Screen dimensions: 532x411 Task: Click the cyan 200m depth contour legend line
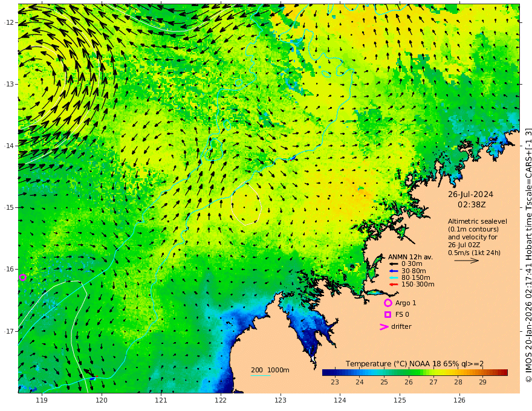coord(261,375)
